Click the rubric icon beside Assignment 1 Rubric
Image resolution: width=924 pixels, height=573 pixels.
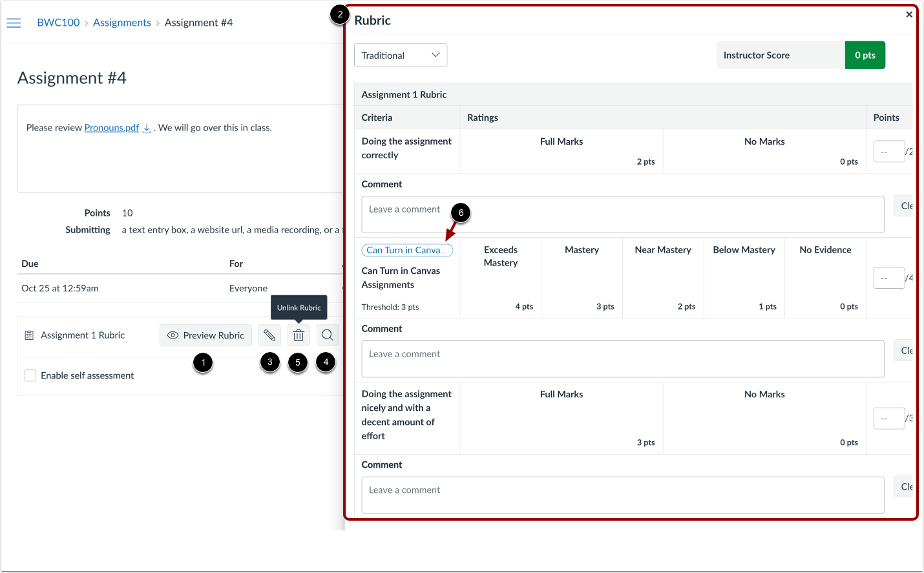pos(29,335)
